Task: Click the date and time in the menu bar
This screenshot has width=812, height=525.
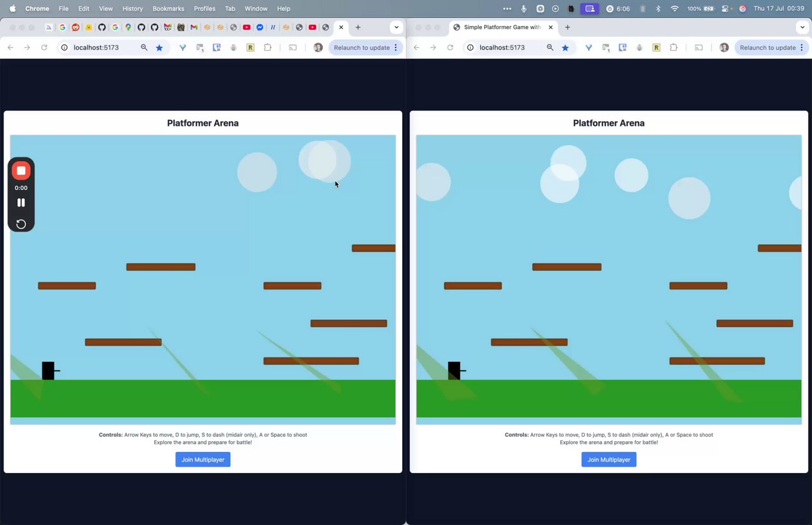Action: click(x=779, y=8)
